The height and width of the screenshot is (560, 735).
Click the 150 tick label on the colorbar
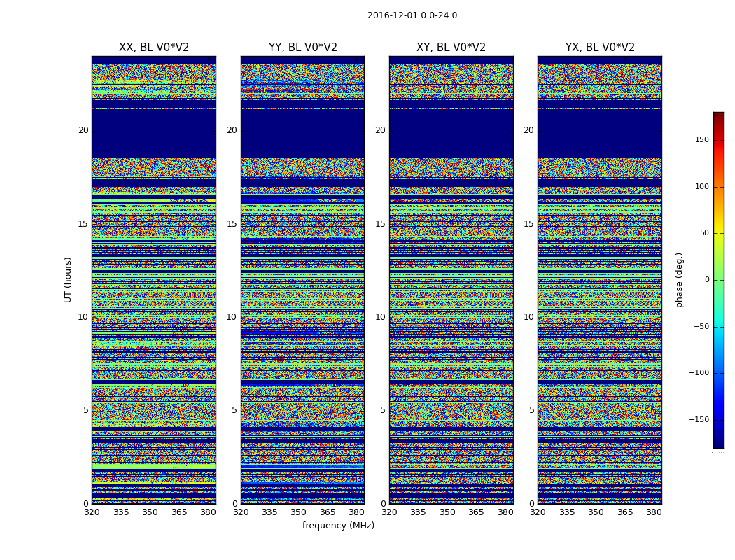pyautogui.click(x=701, y=140)
